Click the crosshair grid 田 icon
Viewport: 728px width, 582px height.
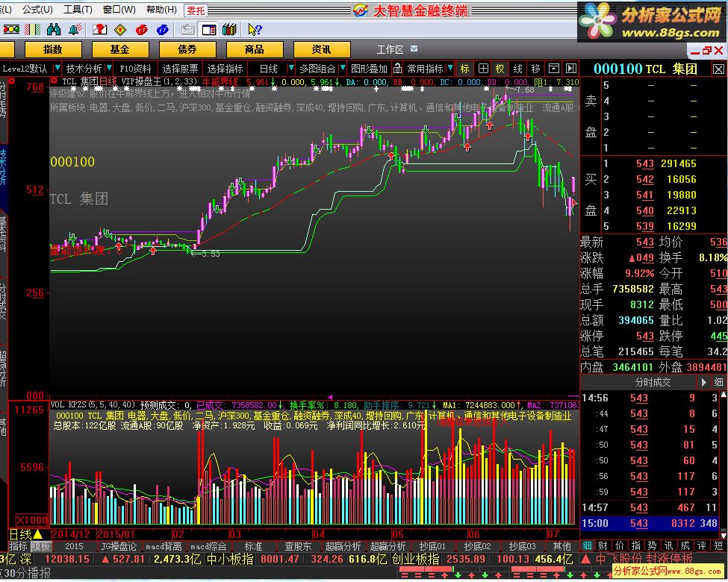(483, 69)
